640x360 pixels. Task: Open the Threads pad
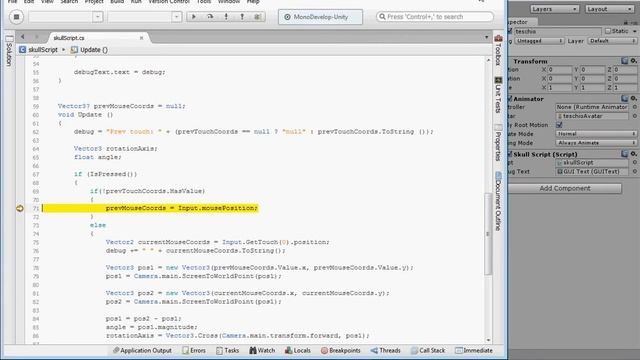(385, 350)
